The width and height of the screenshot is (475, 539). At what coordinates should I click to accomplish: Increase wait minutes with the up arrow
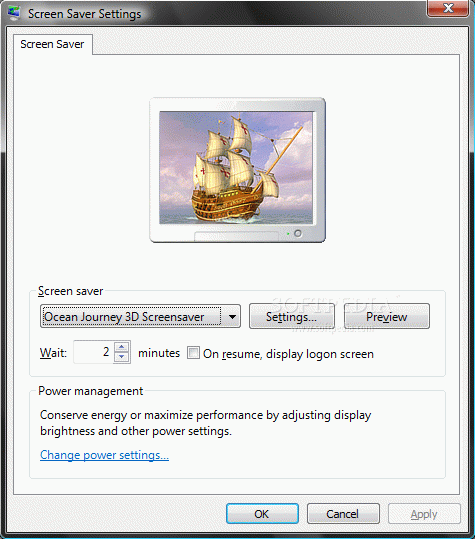coord(122,346)
